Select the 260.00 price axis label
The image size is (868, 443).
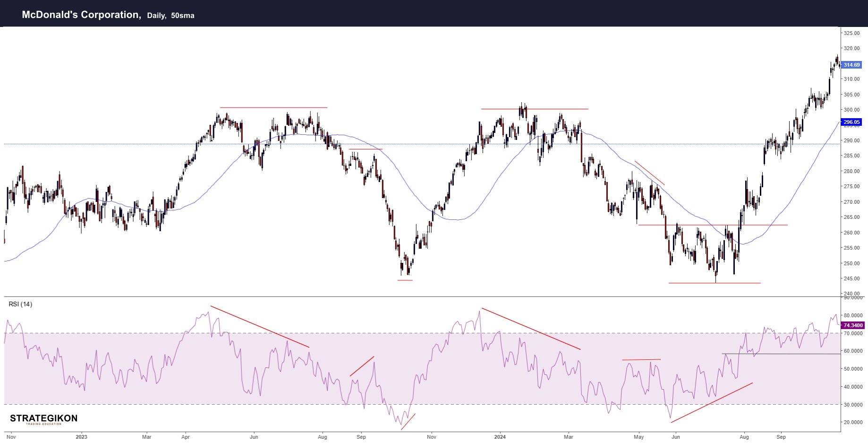coord(852,233)
